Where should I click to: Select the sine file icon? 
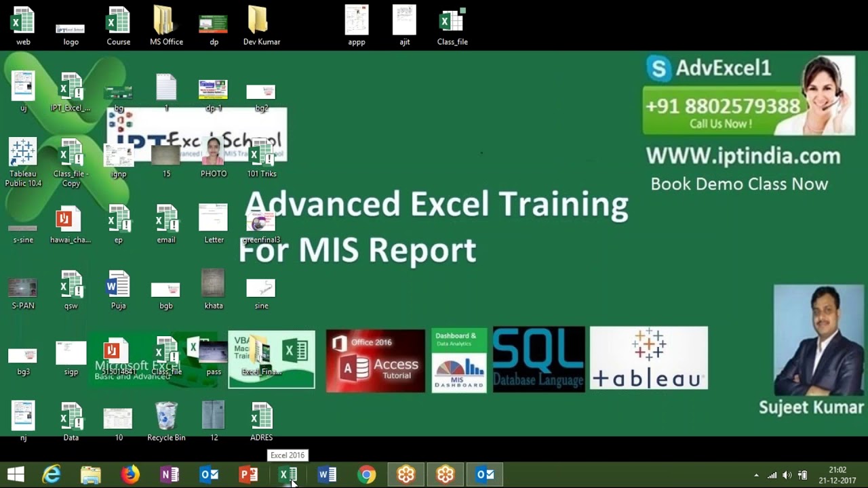pos(262,293)
